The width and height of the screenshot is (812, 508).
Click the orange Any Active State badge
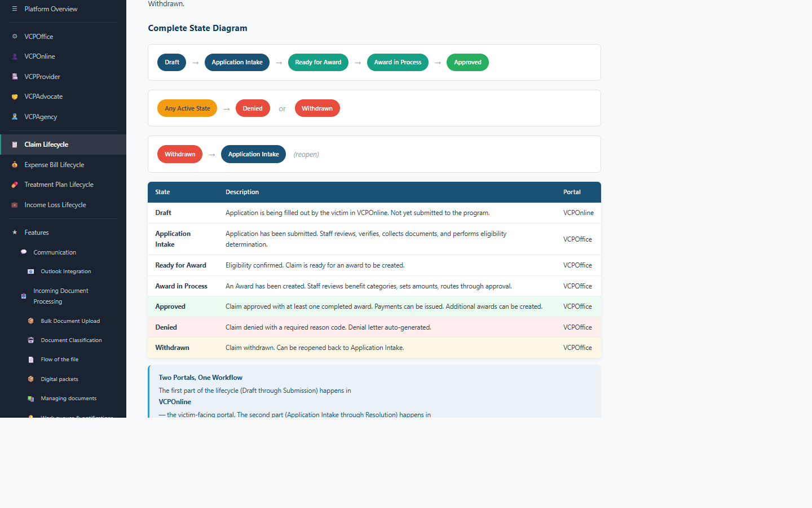(x=187, y=108)
